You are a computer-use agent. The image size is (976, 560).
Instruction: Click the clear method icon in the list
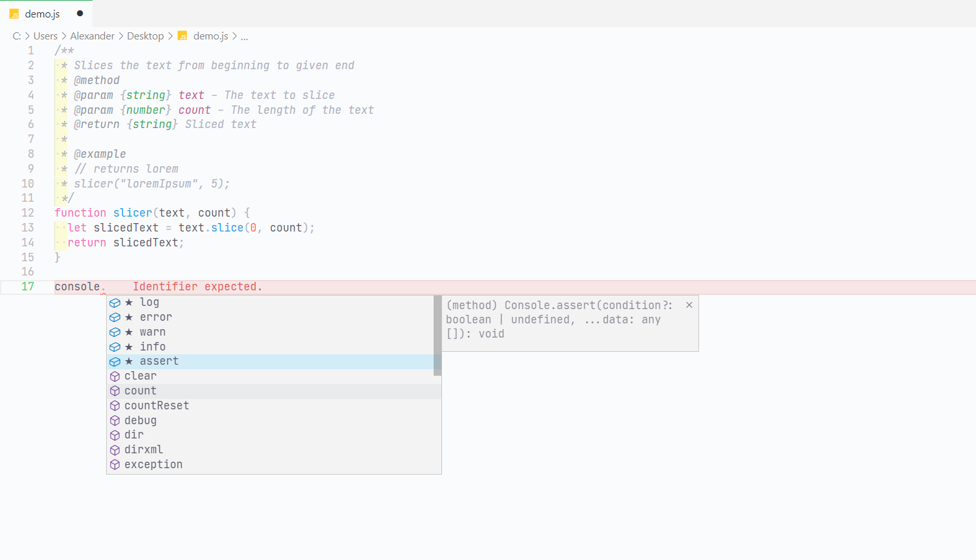(115, 376)
